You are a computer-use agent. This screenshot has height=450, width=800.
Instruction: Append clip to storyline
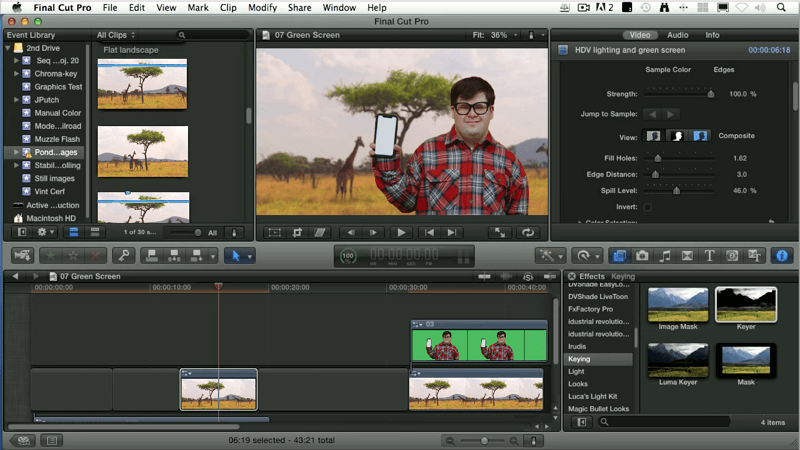[x=196, y=255]
